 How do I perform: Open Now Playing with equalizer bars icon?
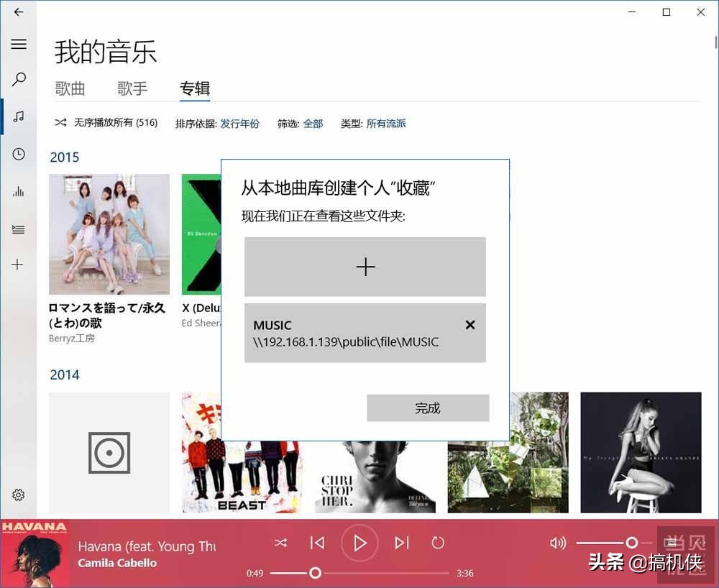pyautogui.click(x=19, y=190)
